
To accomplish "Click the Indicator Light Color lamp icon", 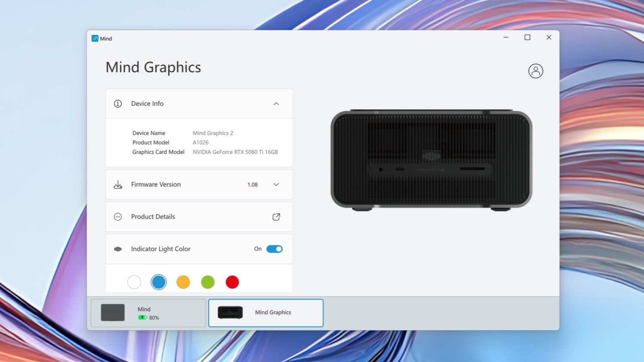I will 118,249.
